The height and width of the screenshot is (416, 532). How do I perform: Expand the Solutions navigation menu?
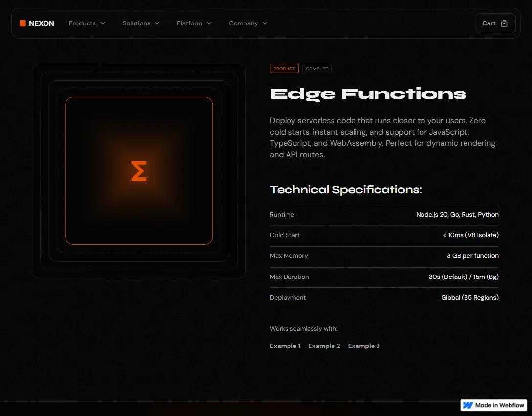pos(136,23)
